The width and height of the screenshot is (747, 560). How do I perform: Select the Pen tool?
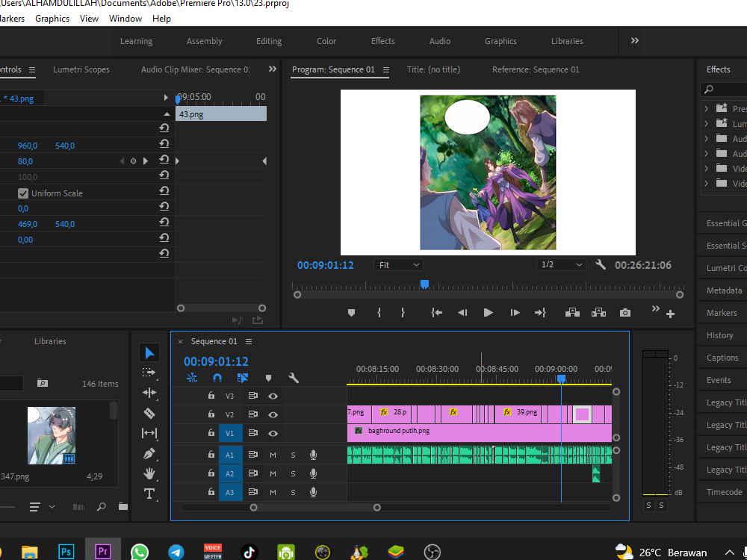point(149,453)
